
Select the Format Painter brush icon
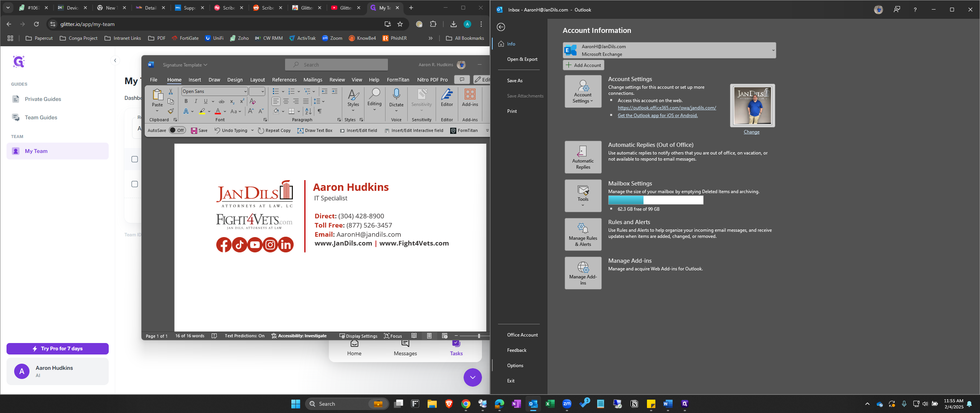click(171, 111)
